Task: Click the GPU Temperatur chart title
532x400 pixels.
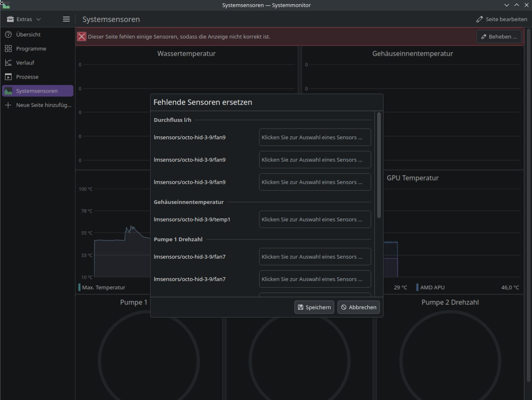Action: pyautogui.click(x=413, y=178)
